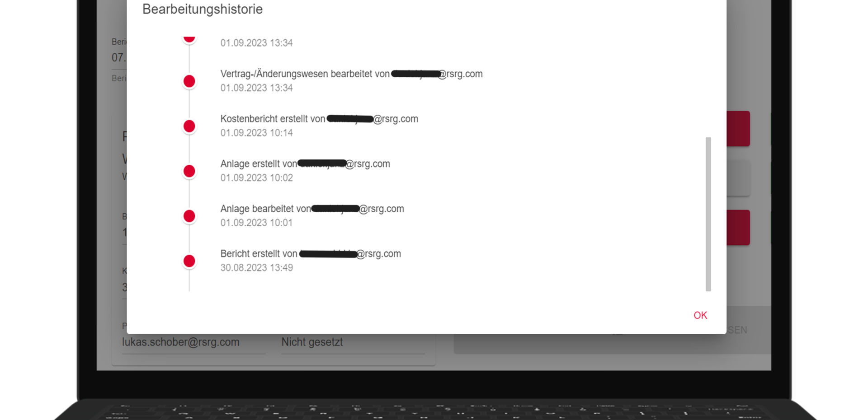Click the OK button in the dialog
Viewport: 868px width, 420px height.
700,315
